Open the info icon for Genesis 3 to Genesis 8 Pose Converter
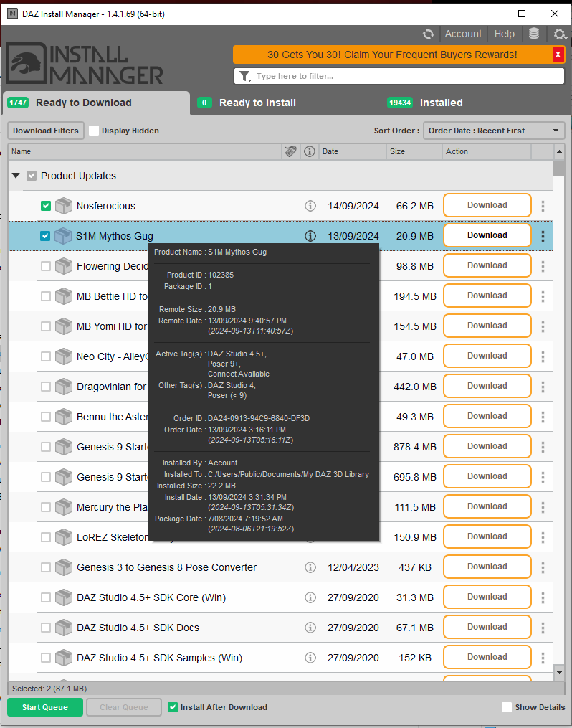572x728 pixels. (x=310, y=567)
